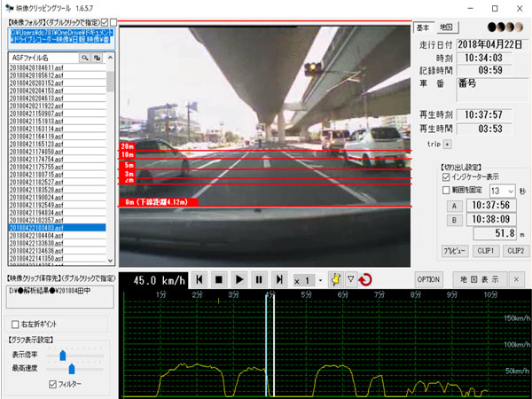Click the magnifier search icon in ASF list header
Screen dimensions: 532x399
pyautogui.click(x=84, y=58)
